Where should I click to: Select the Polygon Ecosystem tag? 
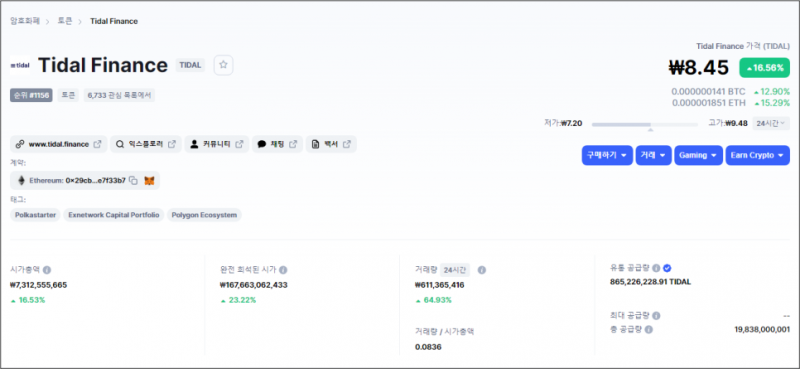pyautogui.click(x=204, y=215)
